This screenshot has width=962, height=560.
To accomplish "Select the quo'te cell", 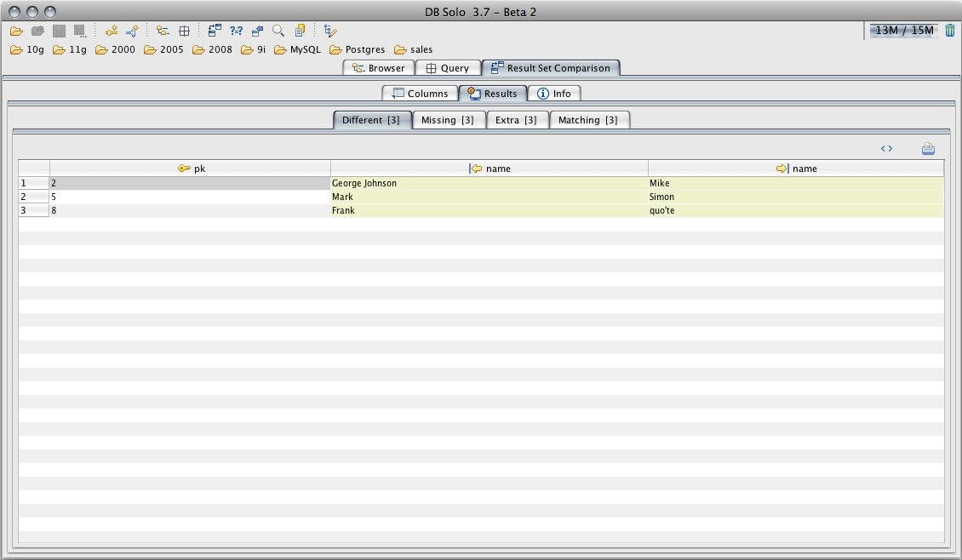I will click(796, 210).
